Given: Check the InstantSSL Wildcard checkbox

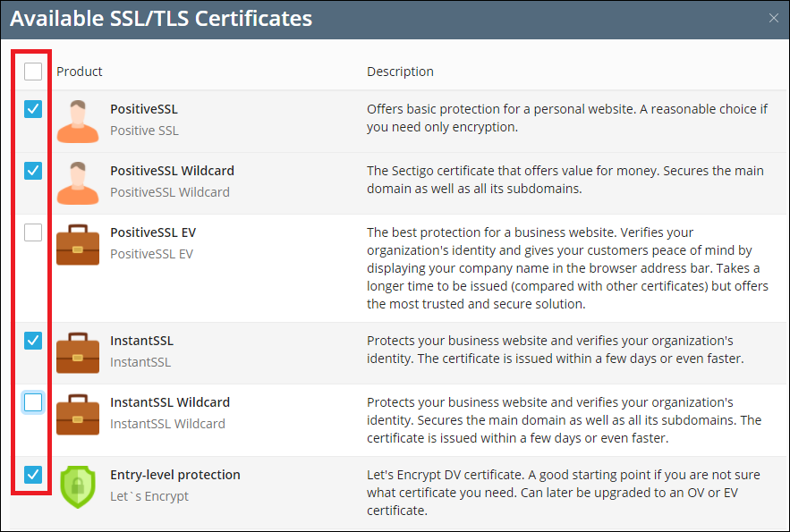Looking at the screenshot, I should (33, 402).
